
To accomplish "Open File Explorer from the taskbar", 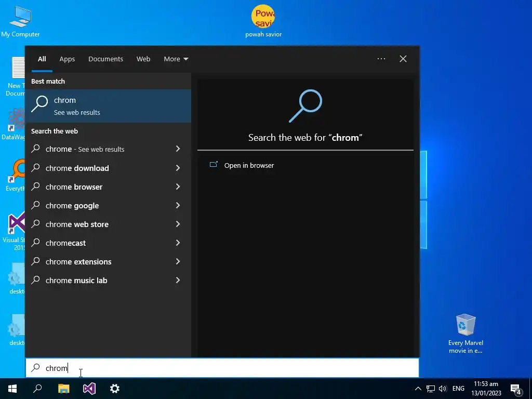I will (63, 389).
